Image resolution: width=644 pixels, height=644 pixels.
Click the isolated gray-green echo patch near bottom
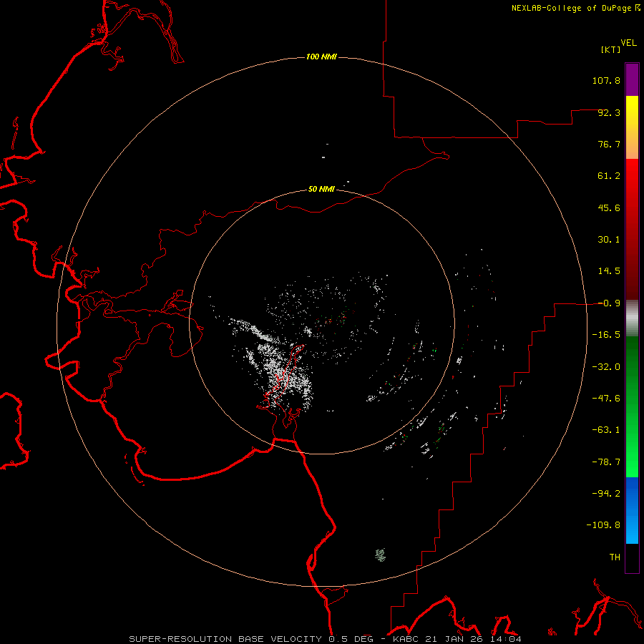click(381, 555)
